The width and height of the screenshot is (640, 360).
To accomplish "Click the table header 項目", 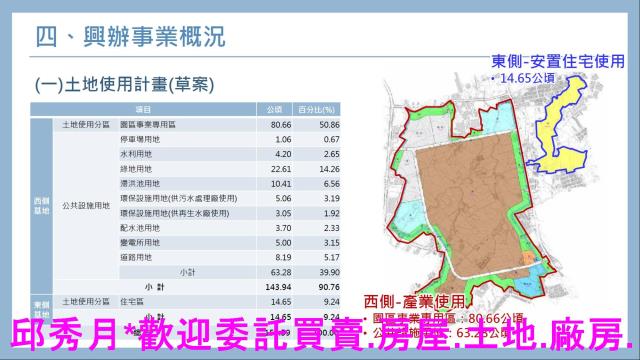I will 143,109.
